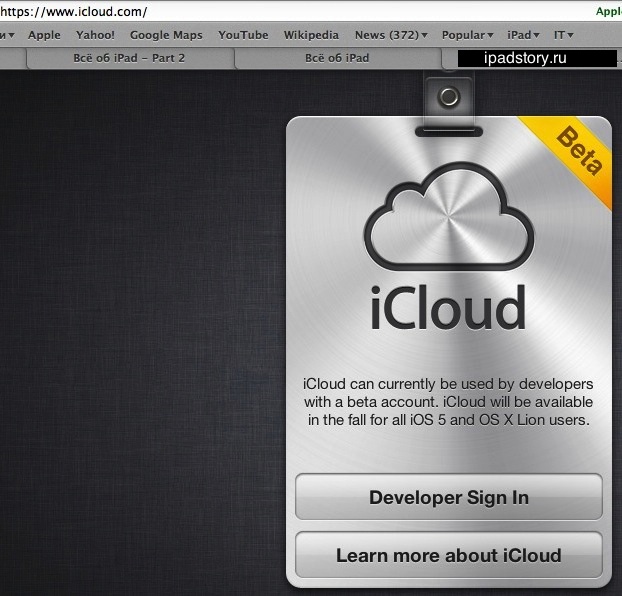622x596 pixels.
Task: Visit the Wikipedia bookmark
Action: pyautogui.click(x=311, y=35)
